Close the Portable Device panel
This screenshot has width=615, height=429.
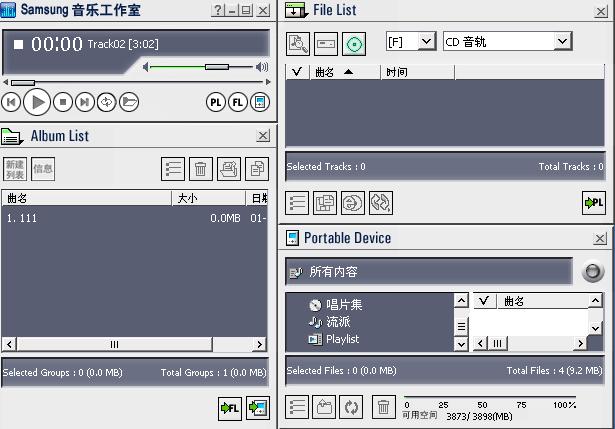(x=600, y=238)
